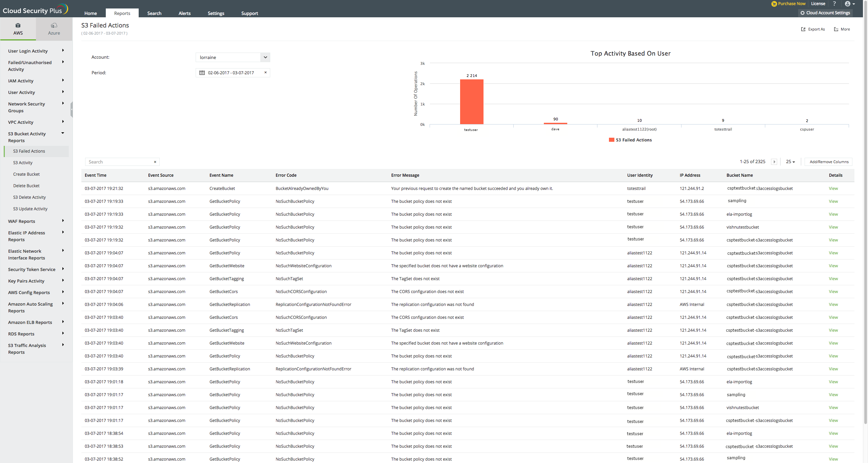Click the user profile avatar icon

click(848, 4)
